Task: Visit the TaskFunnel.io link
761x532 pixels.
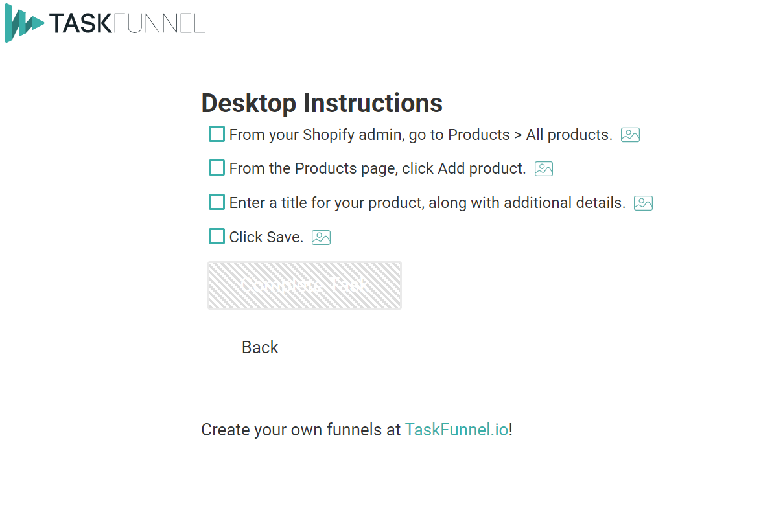Action: point(456,430)
